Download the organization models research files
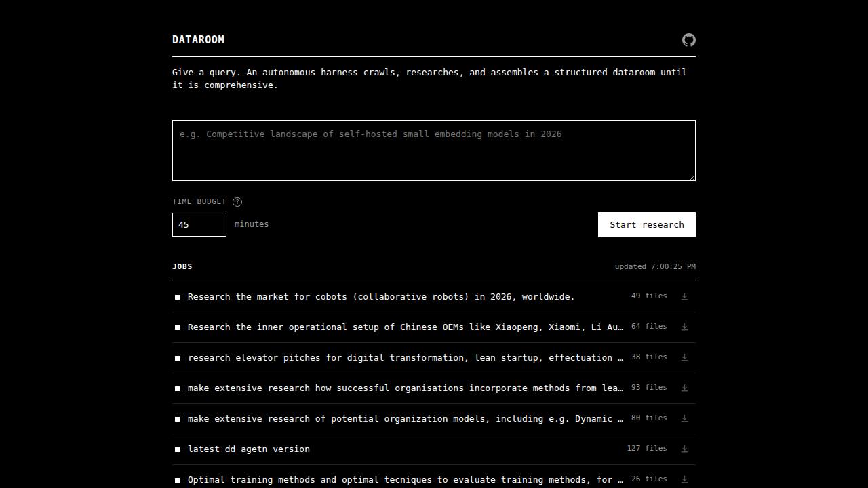 684,418
